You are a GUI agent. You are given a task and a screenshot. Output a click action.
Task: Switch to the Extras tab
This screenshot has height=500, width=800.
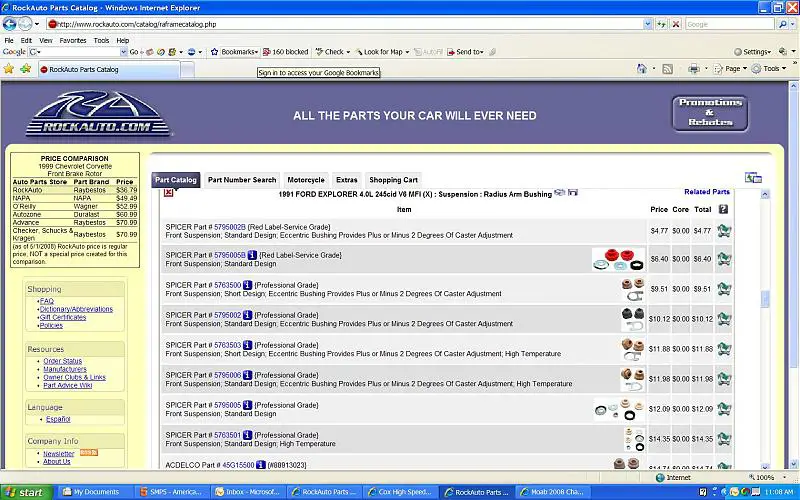pyautogui.click(x=346, y=180)
